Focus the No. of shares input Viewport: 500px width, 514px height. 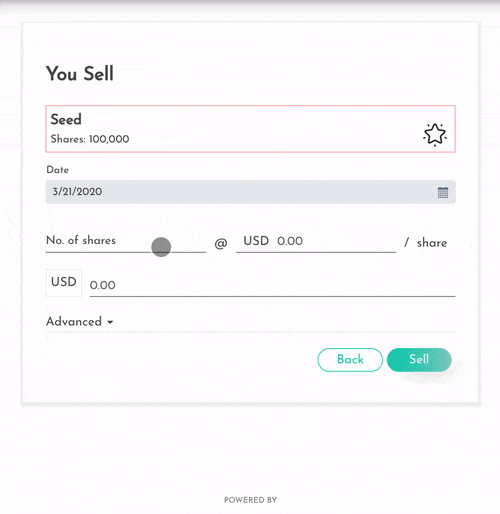point(126,241)
